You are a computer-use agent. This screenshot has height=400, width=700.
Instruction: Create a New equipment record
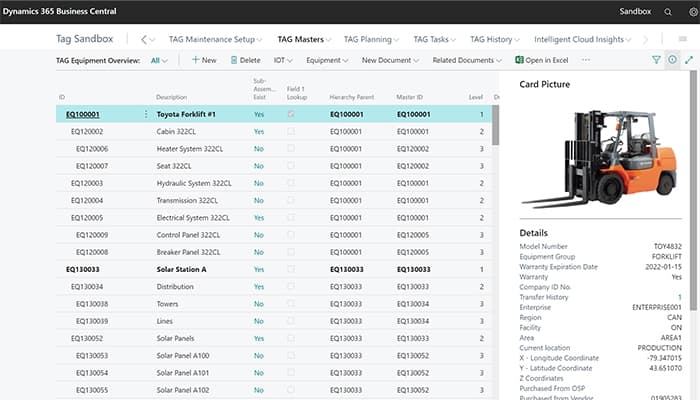pyautogui.click(x=204, y=60)
